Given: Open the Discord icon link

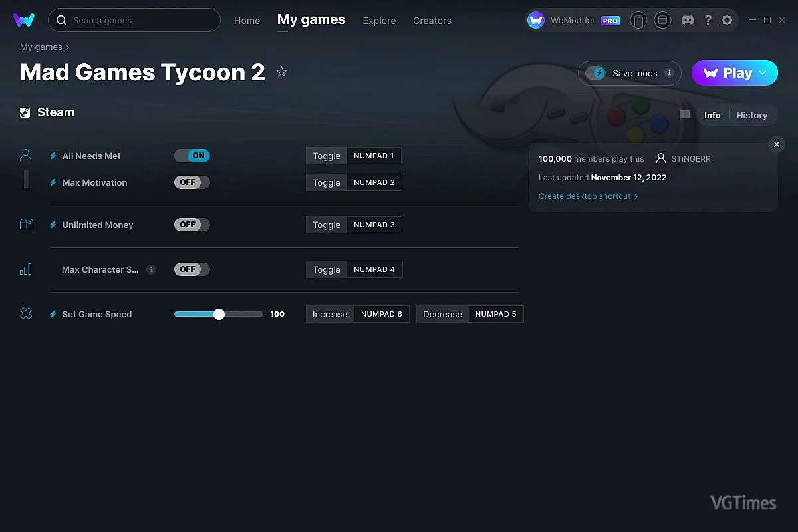Looking at the screenshot, I should tap(688, 20).
